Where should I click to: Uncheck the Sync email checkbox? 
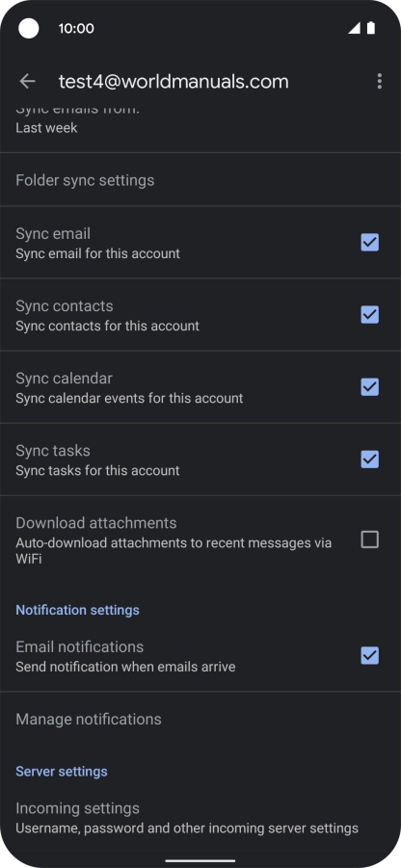point(370,243)
